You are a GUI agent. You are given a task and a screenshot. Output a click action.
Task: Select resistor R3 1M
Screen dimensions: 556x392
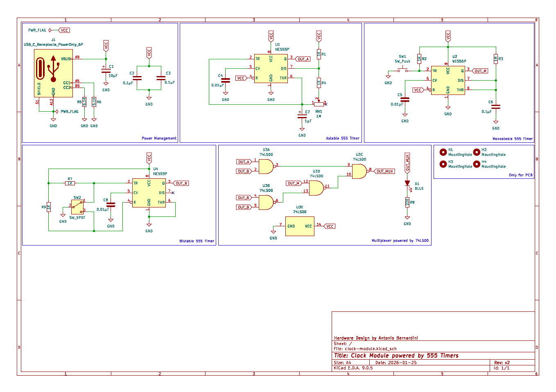496,59
